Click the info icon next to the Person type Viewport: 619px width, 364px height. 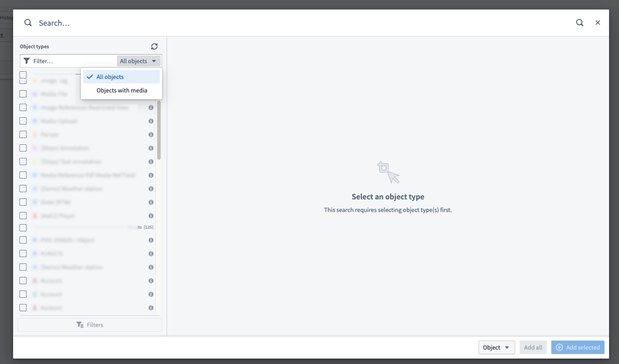151,134
